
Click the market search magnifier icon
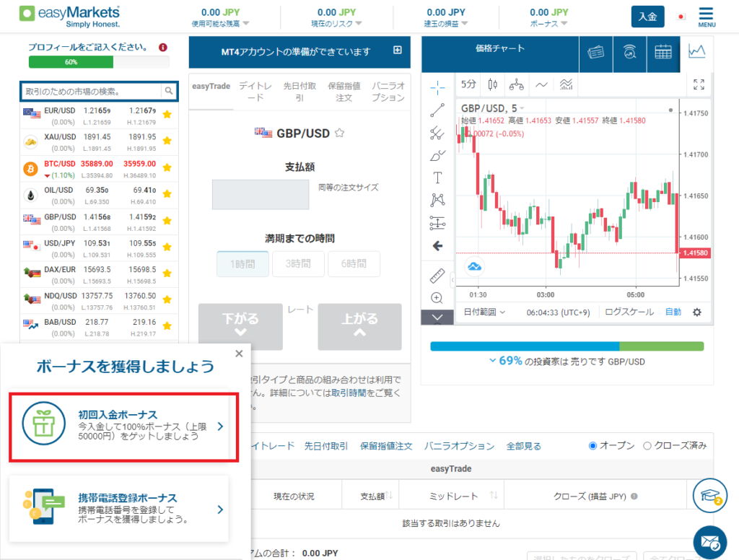pyautogui.click(x=169, y=91)
